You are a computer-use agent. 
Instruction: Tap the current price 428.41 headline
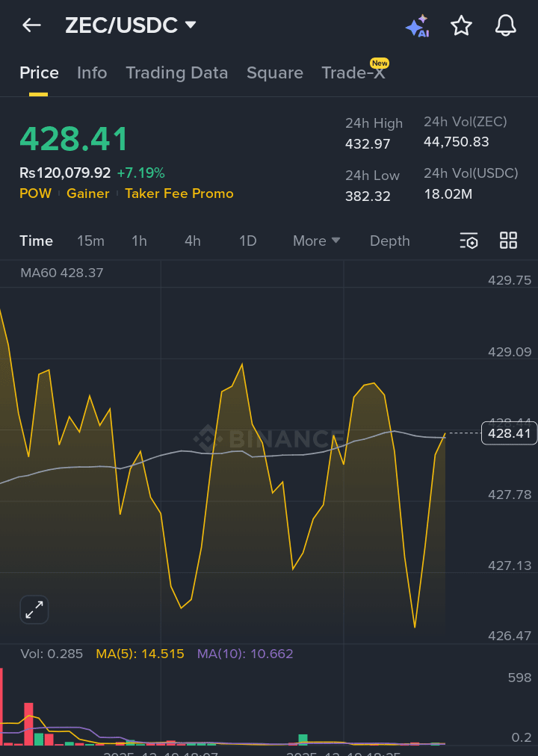point(74,139)
